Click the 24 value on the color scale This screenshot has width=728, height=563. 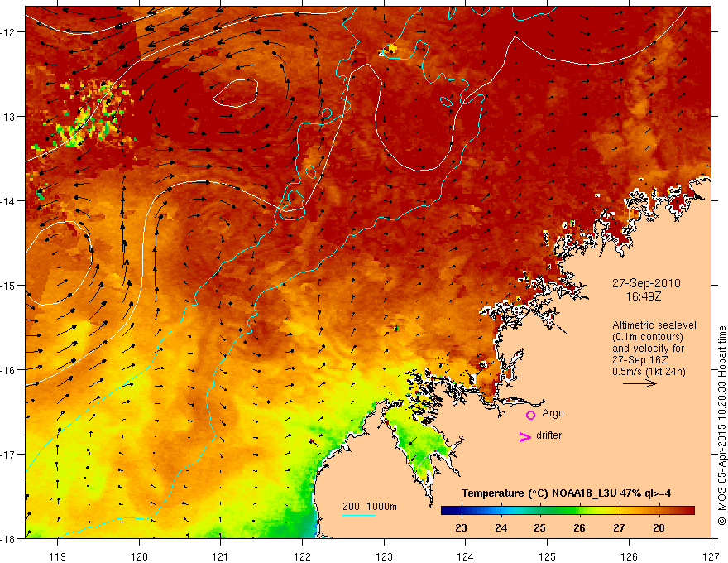pos(500,527)
